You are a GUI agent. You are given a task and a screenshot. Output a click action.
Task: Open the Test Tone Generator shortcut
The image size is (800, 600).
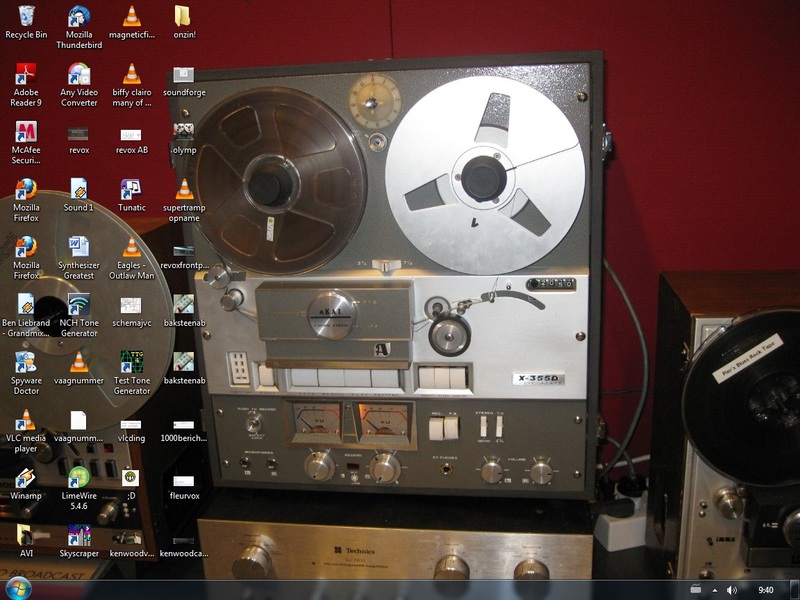click(x=131, y=362)
